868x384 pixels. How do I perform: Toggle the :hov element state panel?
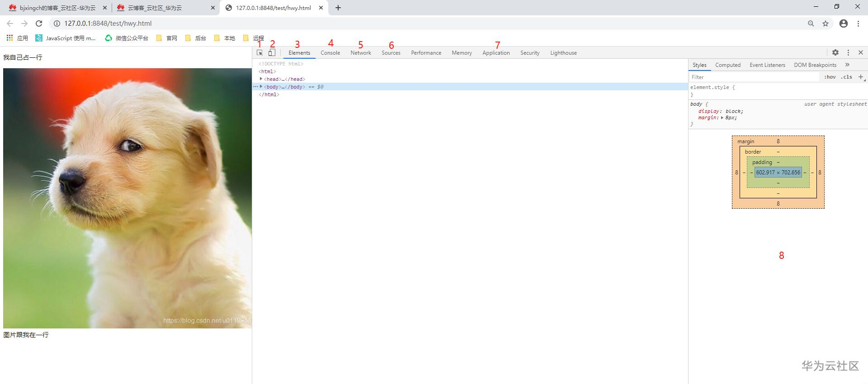coord(830,77)
